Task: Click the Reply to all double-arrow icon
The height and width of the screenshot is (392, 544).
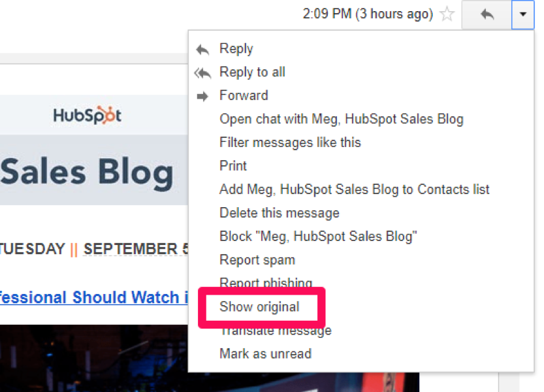Action: point(202,73)
